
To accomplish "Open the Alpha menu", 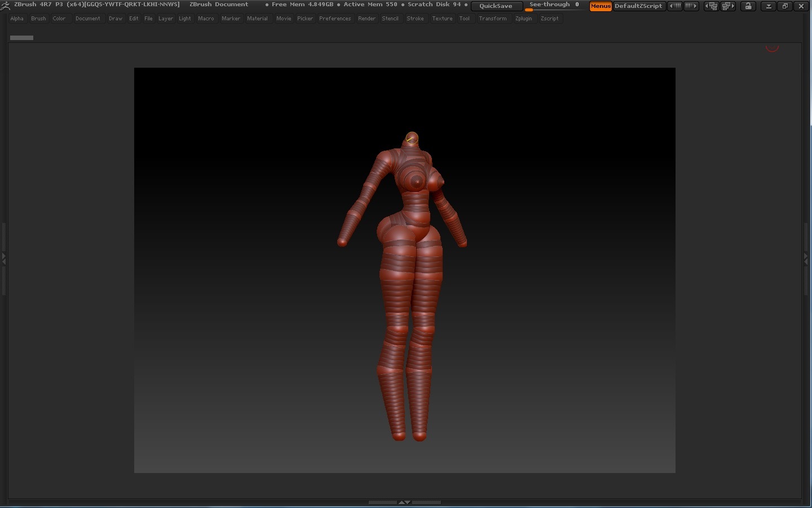I will 17,19.
